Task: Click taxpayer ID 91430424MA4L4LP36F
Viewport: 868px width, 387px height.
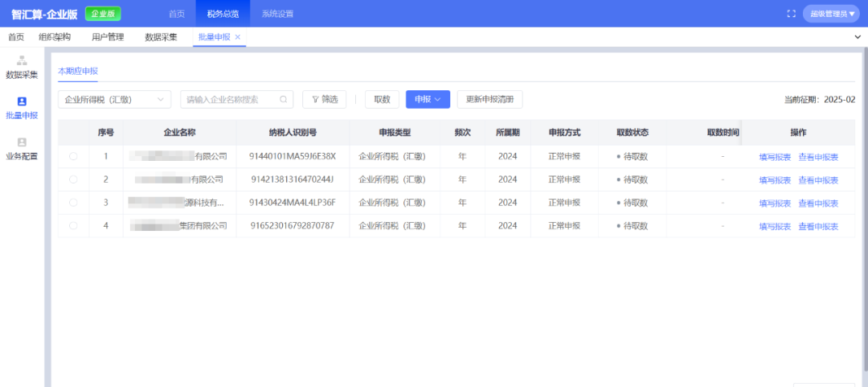Action: (x=293, y=203)
